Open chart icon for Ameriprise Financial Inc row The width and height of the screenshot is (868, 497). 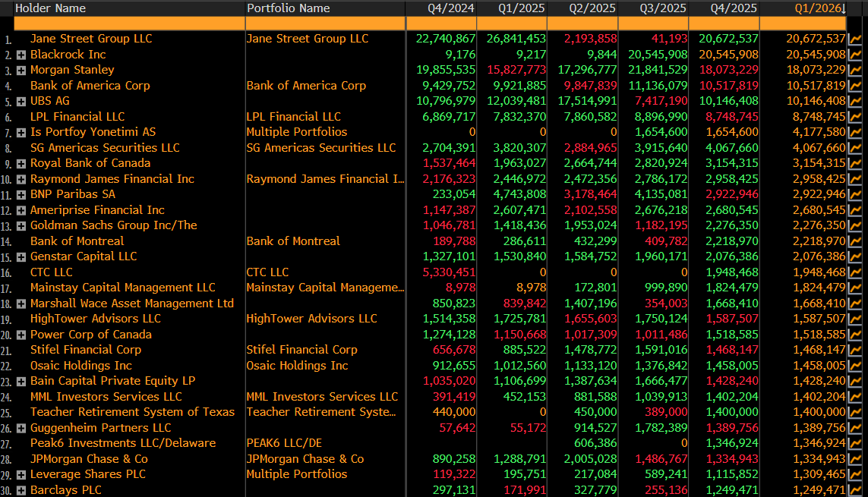coord(855,210)
